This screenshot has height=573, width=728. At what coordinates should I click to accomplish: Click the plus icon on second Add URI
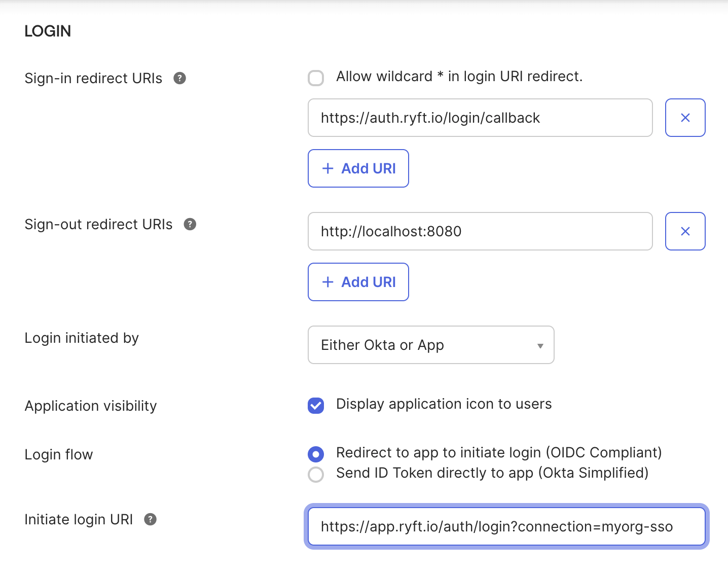click(x=328, y=282)
